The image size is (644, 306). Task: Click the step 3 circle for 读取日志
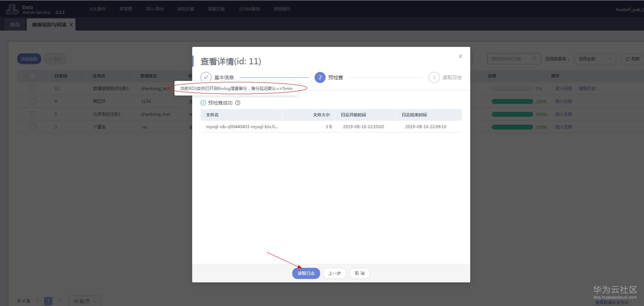coord(434,77)
